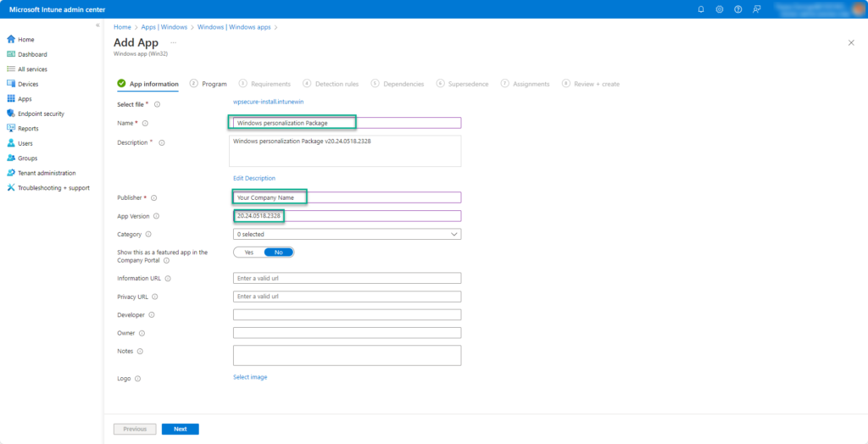The image size is (868, 444).
Task: Select the Requirements step tab
Action: point(264,84)
